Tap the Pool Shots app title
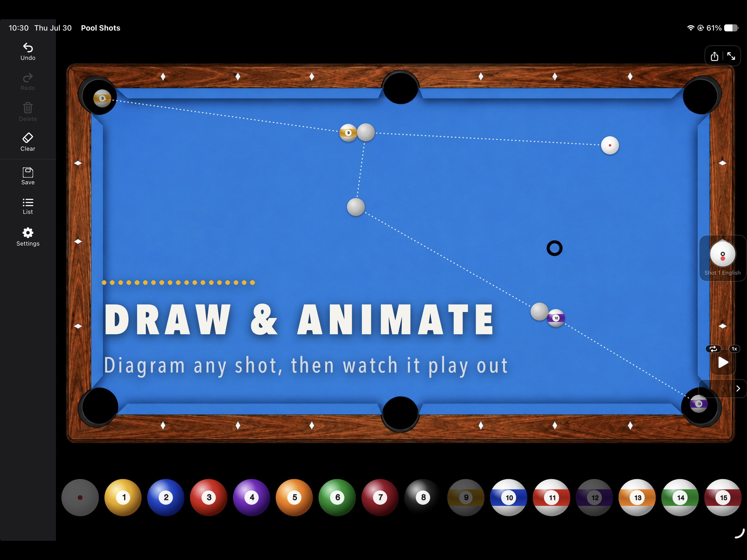 pyautogui.click(x=101, y=28)
